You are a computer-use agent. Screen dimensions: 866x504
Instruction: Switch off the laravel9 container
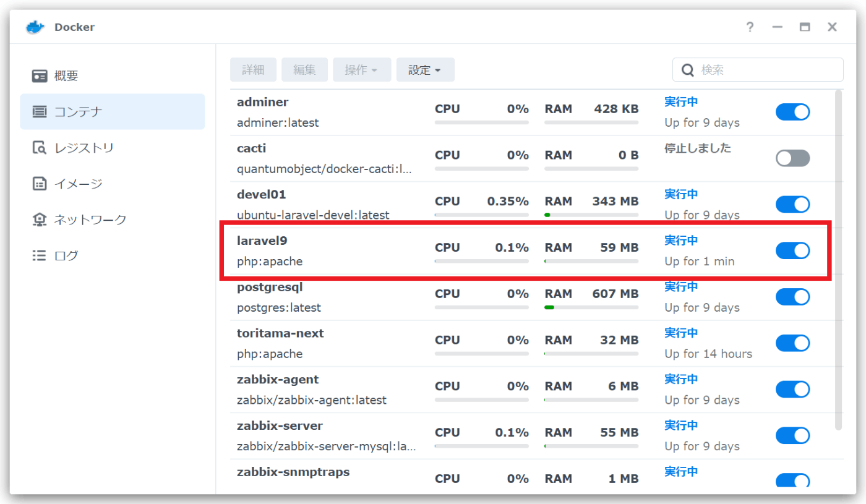tap(792, 250)
